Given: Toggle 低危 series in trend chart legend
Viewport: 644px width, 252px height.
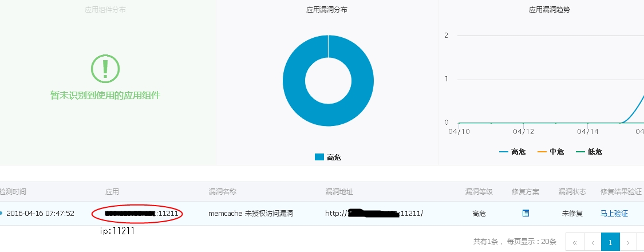Looking at the screenshot, I should pyautogui.click(x=589, y=152).
